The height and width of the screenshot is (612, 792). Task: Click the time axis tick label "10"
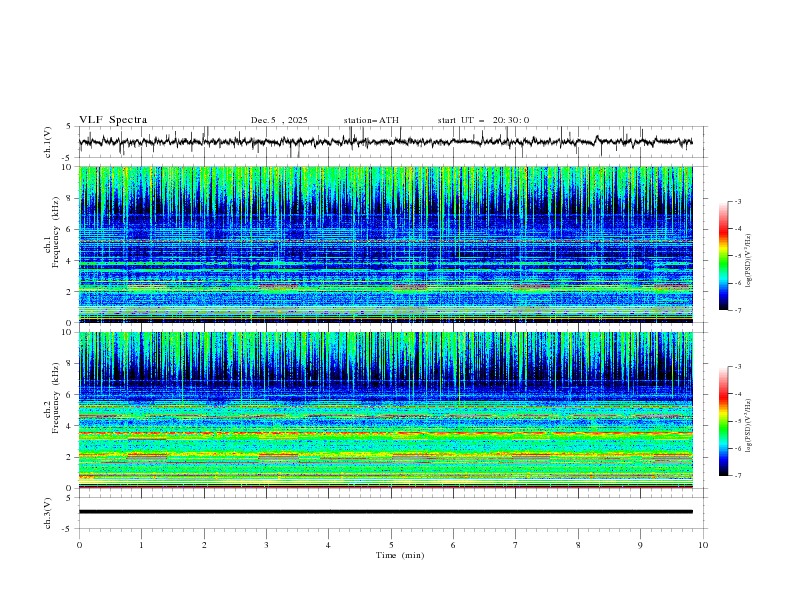click(703, 545)
